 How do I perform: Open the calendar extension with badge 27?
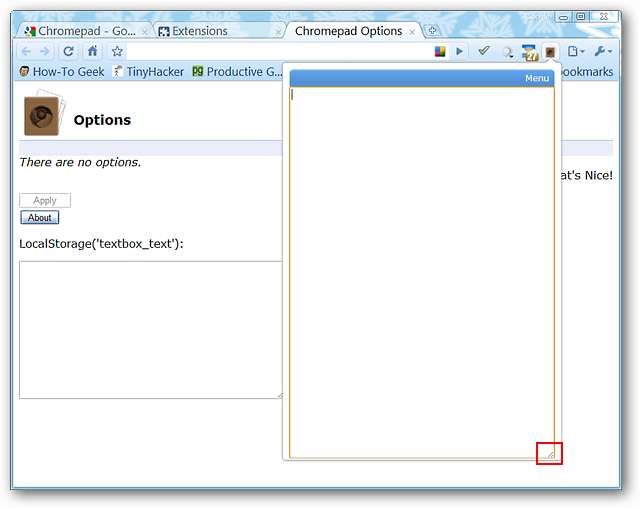tap(530, 53)
